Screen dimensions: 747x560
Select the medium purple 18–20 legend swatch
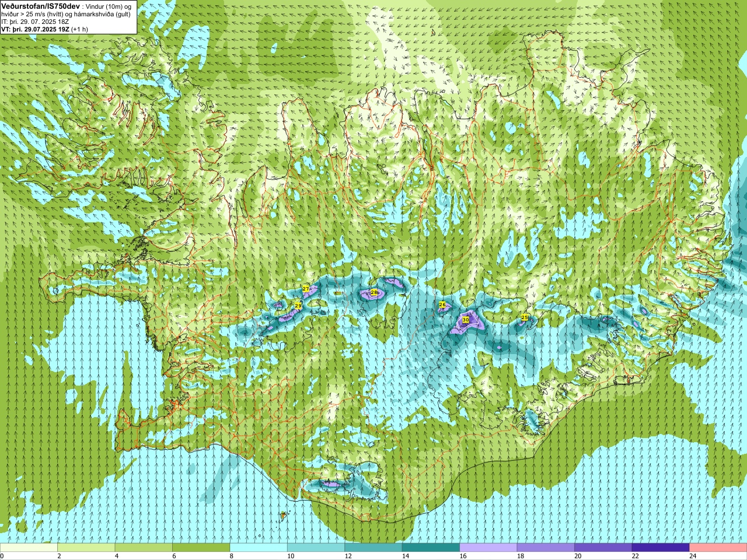[x=546, y=548]
